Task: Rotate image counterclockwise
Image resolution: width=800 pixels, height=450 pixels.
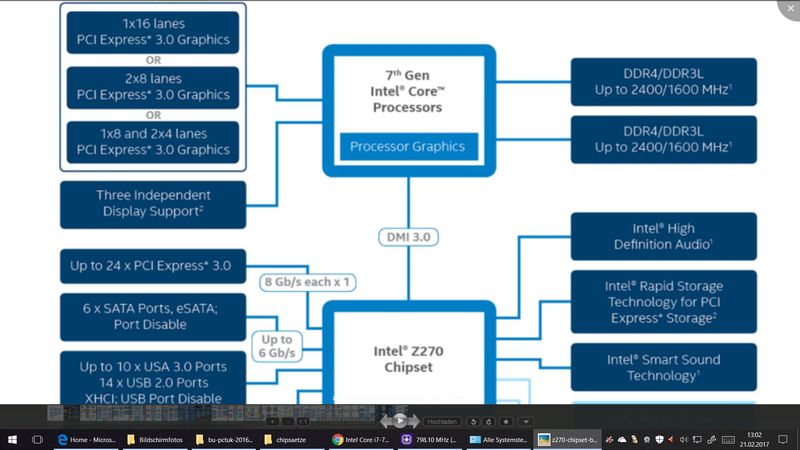Action: coord(473,421)
